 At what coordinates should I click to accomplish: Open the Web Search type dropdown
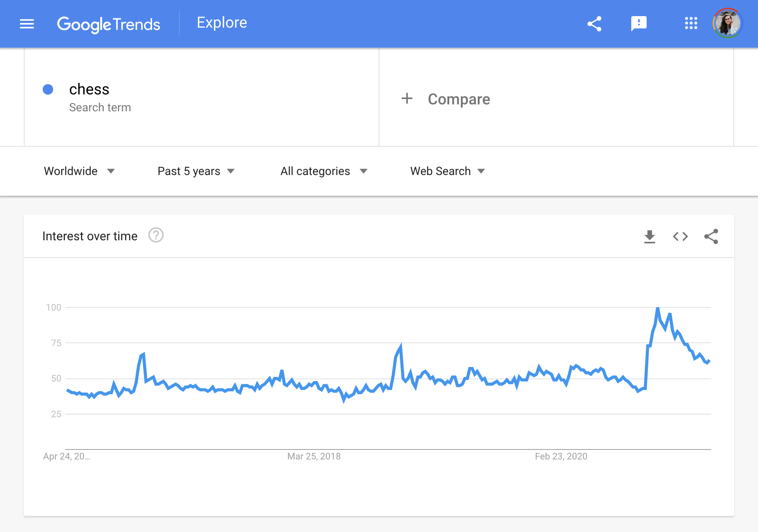447,171
